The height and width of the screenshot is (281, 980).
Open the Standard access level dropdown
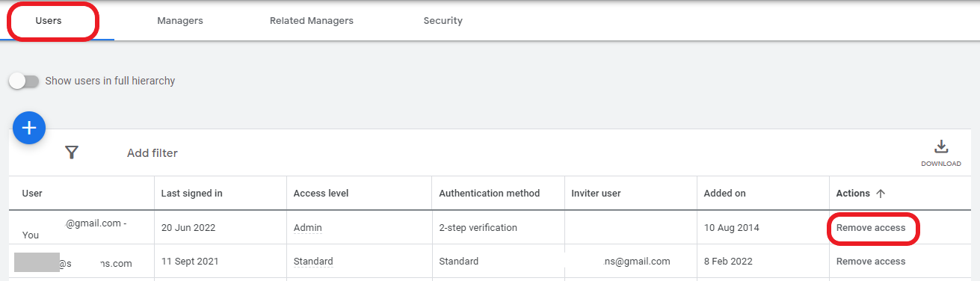coord(313,262)
